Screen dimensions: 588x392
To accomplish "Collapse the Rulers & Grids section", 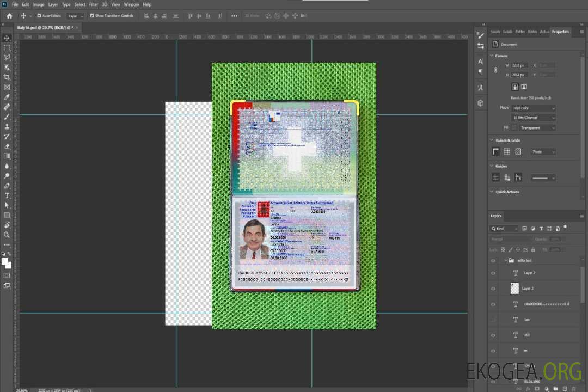I will point(492,140).
